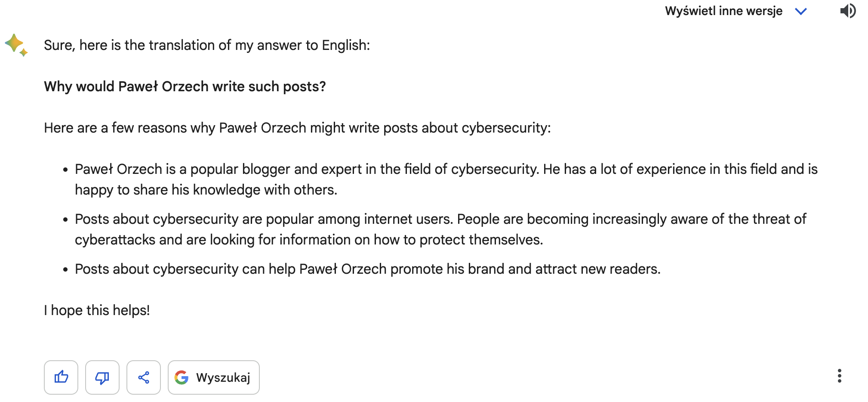The image size is (868, 402).
Task: Click the three-dot more options icon
Action: (839, 376)
